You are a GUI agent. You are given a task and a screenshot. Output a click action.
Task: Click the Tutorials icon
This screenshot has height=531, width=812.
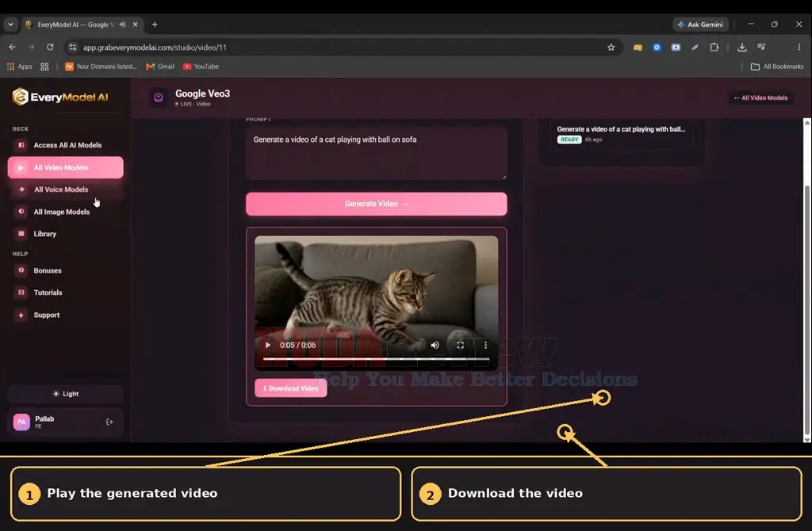click(21, 292)
